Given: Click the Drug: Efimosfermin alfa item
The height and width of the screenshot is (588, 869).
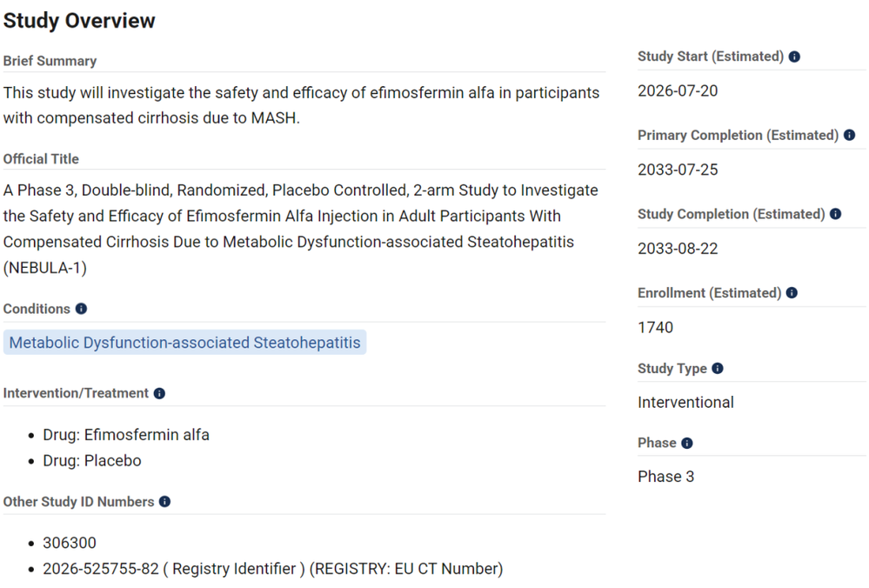Looking at the screenshot, I should [x=126, y=435].
